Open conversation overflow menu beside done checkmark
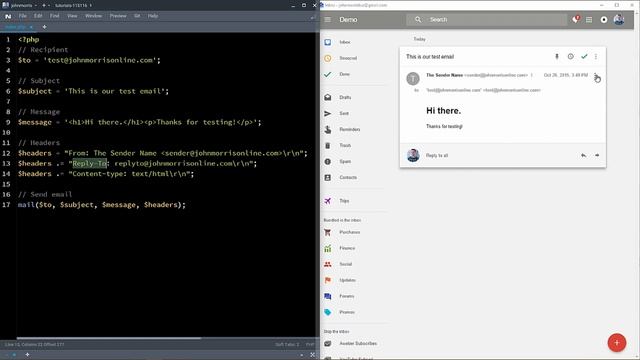640x360 pixels. point(596,57)
